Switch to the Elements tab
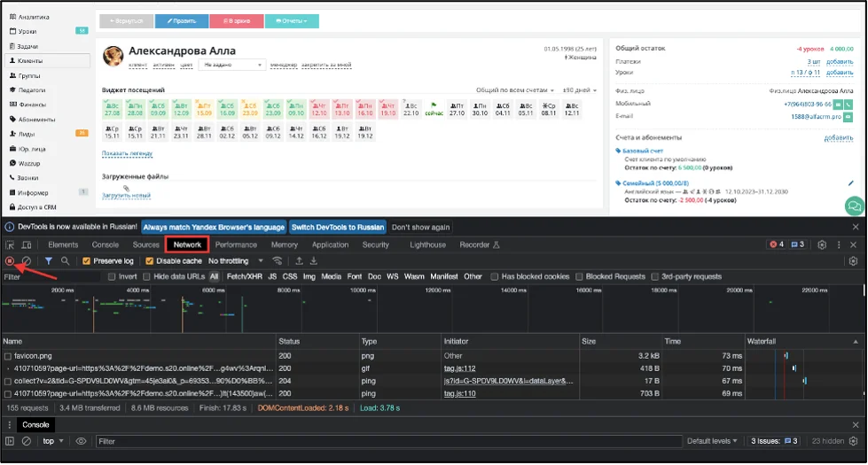The width and height of the screenshot is (868, 465). pyautogui.click(x=63, y=245)
